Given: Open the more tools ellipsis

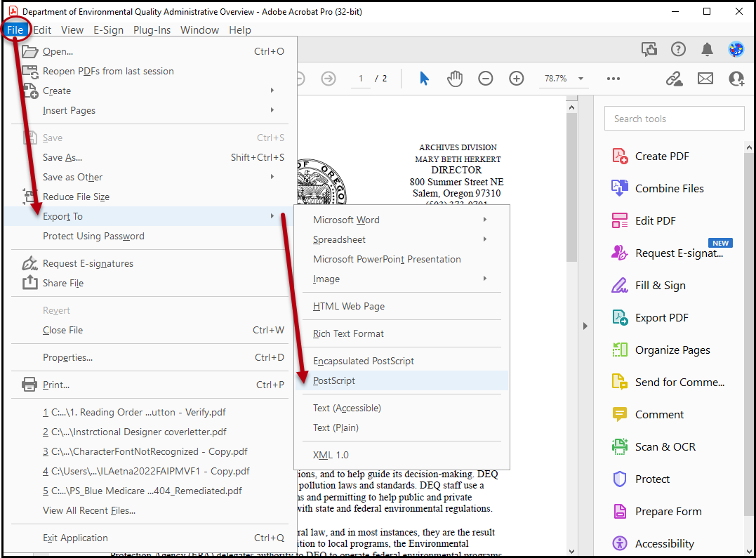Looking at the screenshot, I should point(614,78).
